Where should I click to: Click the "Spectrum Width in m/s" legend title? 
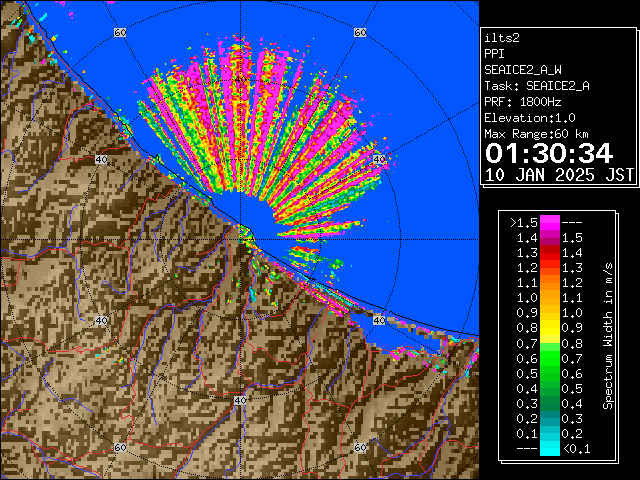pyautogui.click(x=607, y=336)
